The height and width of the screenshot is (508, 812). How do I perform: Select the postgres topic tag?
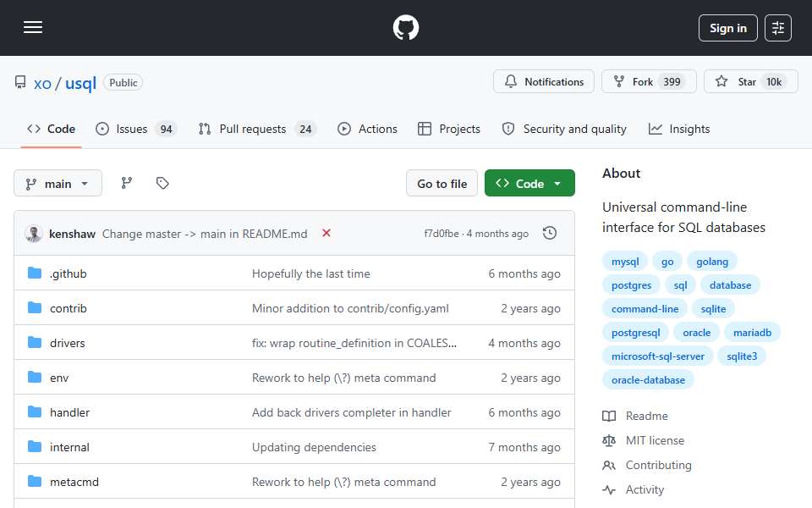[x=631, y=285]
